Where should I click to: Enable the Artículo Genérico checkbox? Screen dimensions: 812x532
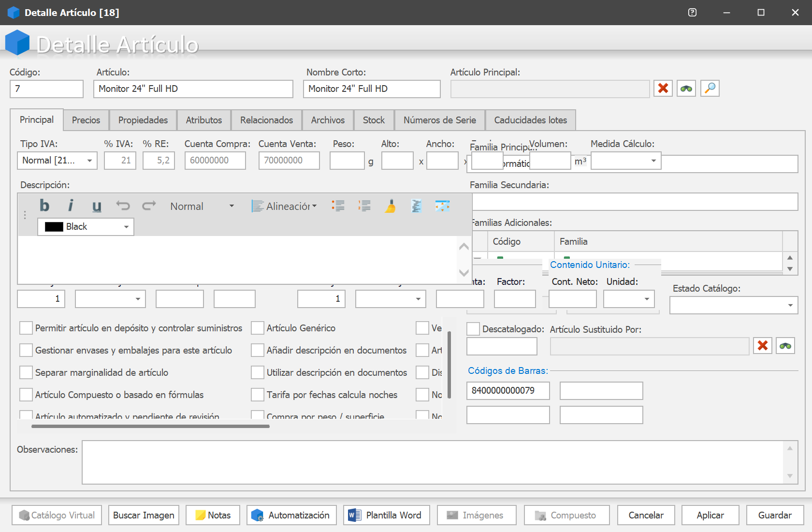click(258, 328)
